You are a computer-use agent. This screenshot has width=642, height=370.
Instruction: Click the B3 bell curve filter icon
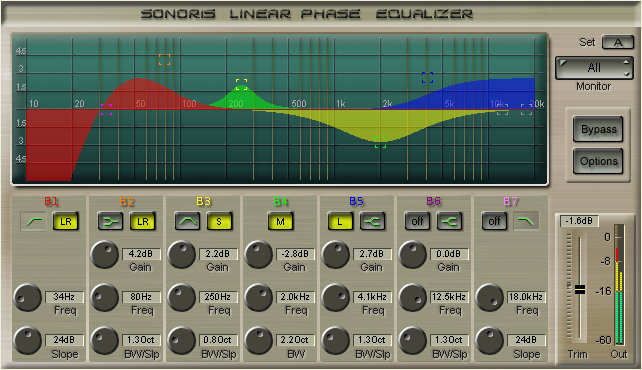point(188,222)
